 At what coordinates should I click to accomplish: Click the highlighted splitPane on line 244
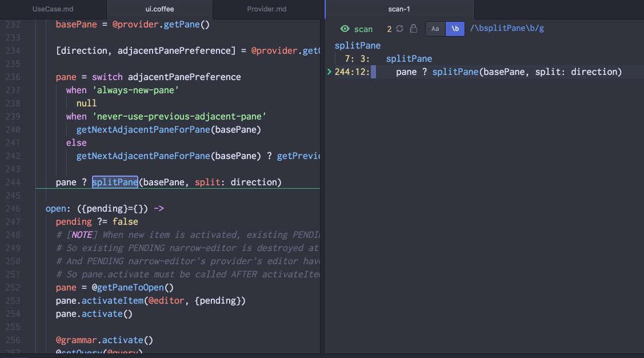click(x=114, y=182)
